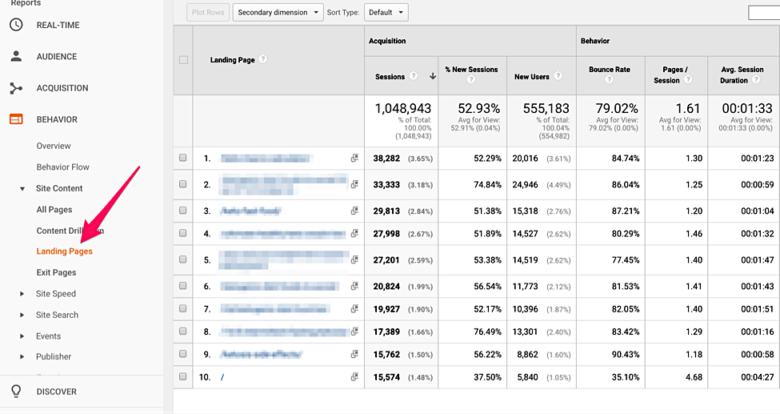Open row 2 landing page external link icon
Image resolution: width=780 pixels, height=414 pixels.
[354, 184]
